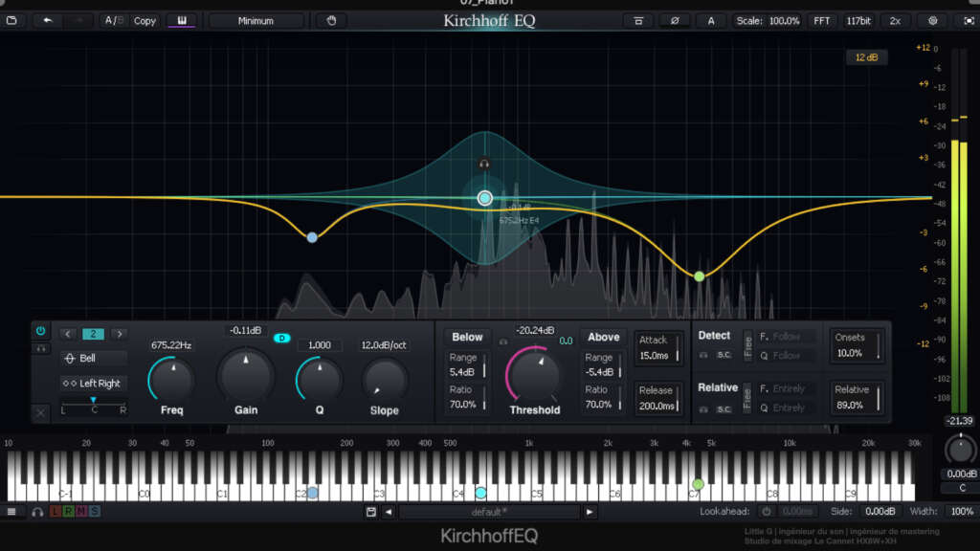Viewport: 980px width, 551px height.
Task: Toggle the band power button
Action: click(x=40, y=331)
